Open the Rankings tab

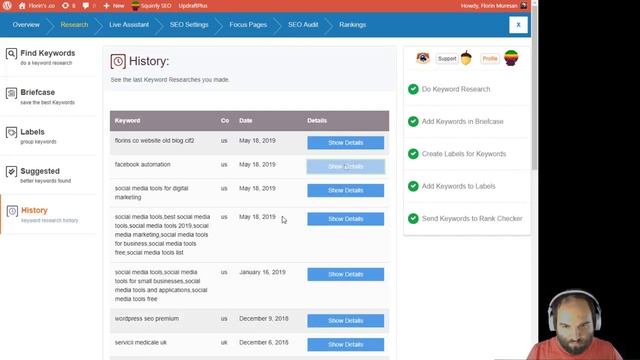[353, 24]
